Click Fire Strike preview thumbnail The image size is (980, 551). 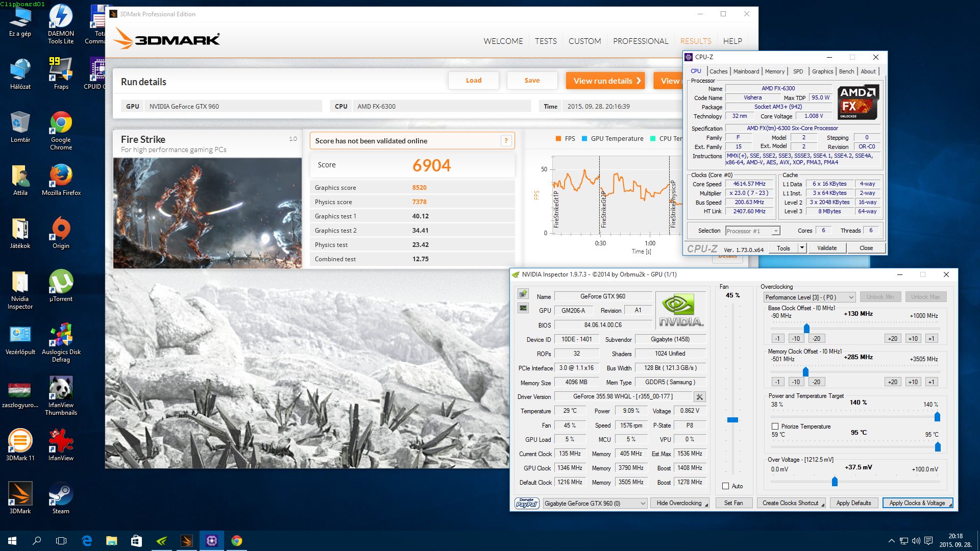207,213
